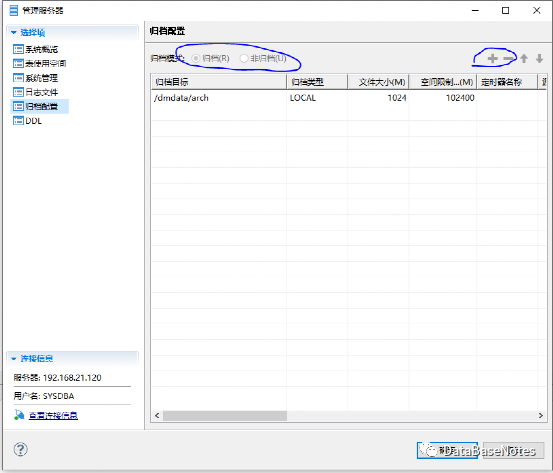Select the 归档(R) radio button
553x473 pixels.
195,58
